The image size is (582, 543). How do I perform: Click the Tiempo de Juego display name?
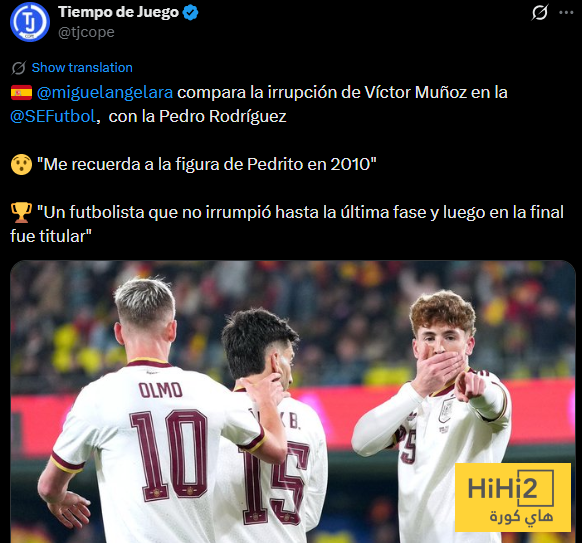pos(118,12)
